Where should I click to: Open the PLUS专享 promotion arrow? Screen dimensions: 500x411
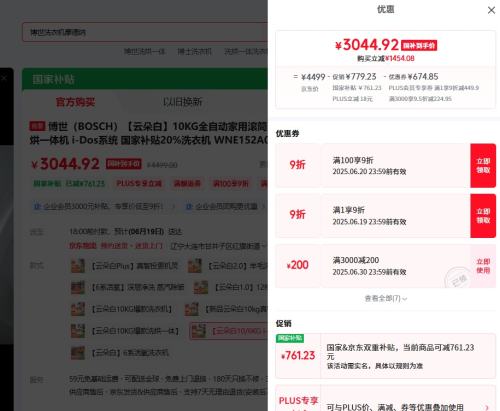pos(487,407)
